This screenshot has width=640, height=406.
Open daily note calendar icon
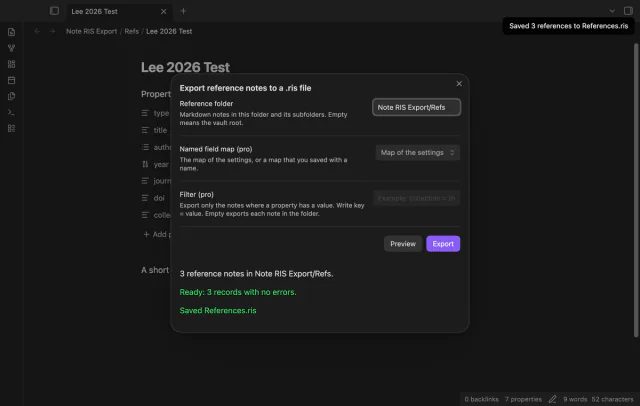tap(11, 80)
